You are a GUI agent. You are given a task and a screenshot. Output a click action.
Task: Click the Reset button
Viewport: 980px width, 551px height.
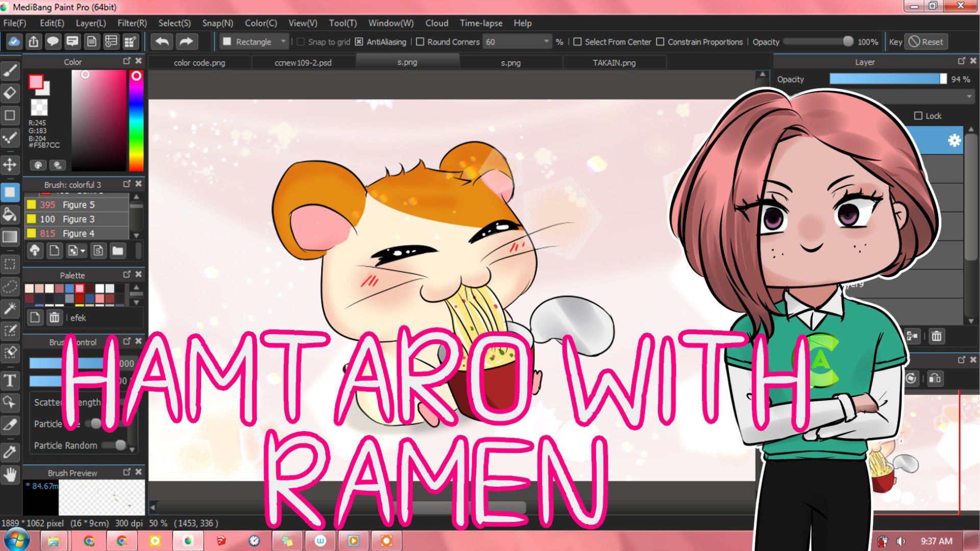click(926, 42)
